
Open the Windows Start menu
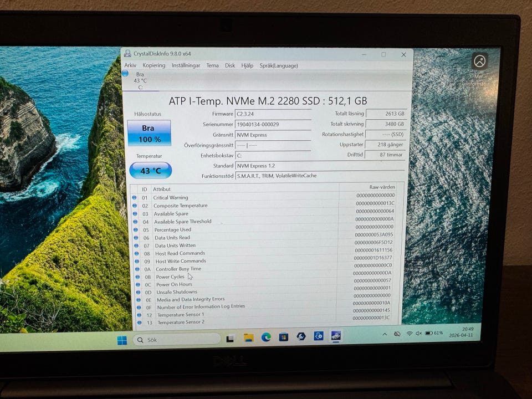pyautogui.click(x=122, y=340)
